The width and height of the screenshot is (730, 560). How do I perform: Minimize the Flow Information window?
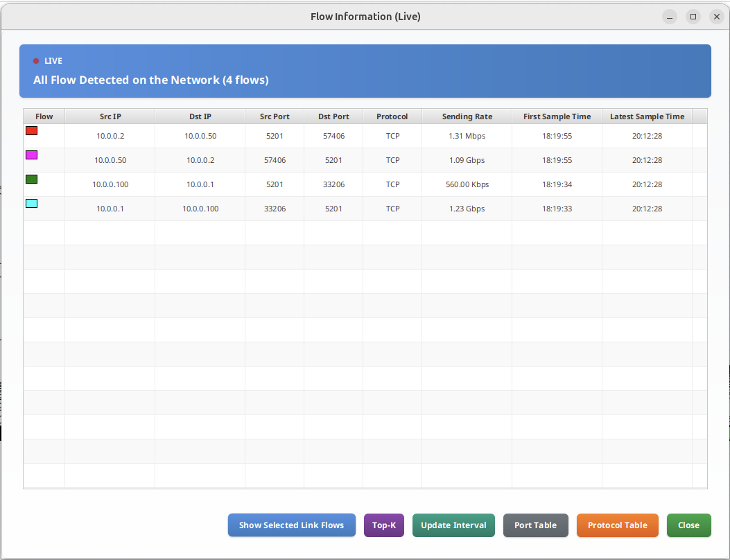pos(670,17)
